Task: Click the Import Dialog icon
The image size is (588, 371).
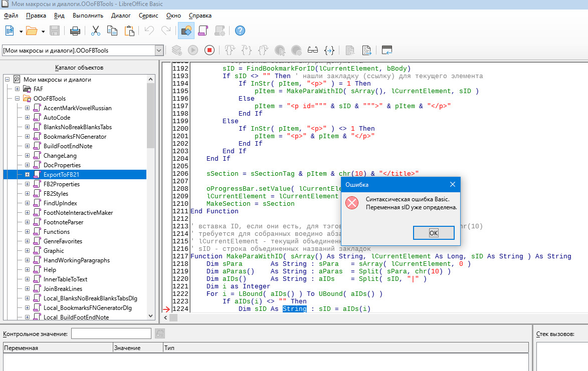Action: (386, 50)
